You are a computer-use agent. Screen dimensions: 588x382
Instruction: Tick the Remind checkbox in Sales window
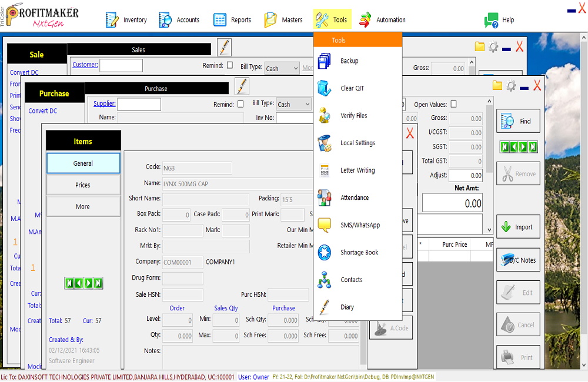point(230,65)
